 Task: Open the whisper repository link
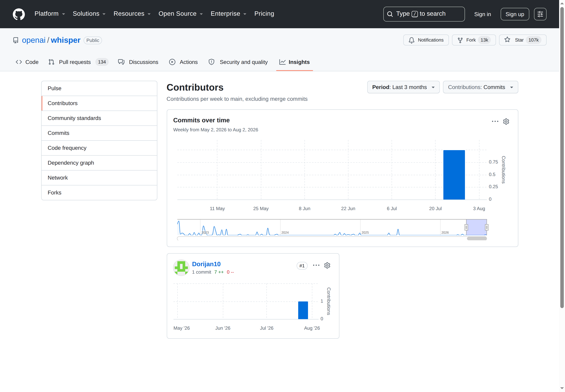click(x=65, y=40)
